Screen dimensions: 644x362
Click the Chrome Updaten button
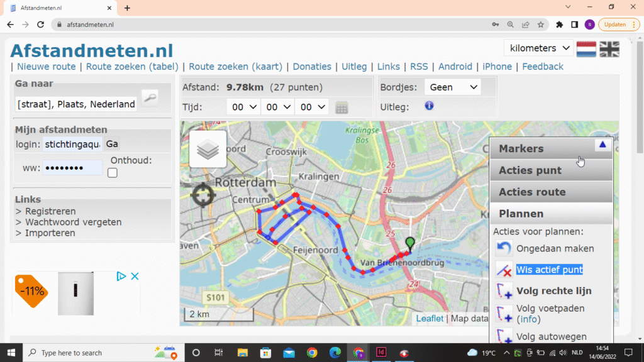(619, 25)
